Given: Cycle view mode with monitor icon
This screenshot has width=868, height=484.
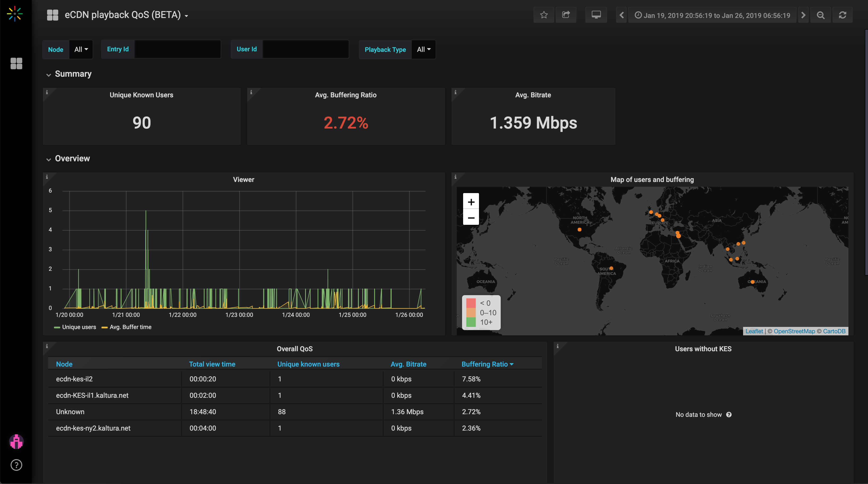Looking at the screenshot, I should click(596, 15).
